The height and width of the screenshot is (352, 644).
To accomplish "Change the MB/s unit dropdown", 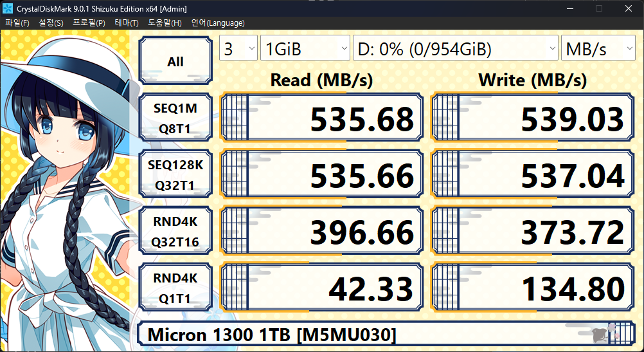I will click(x=598, y=49).
